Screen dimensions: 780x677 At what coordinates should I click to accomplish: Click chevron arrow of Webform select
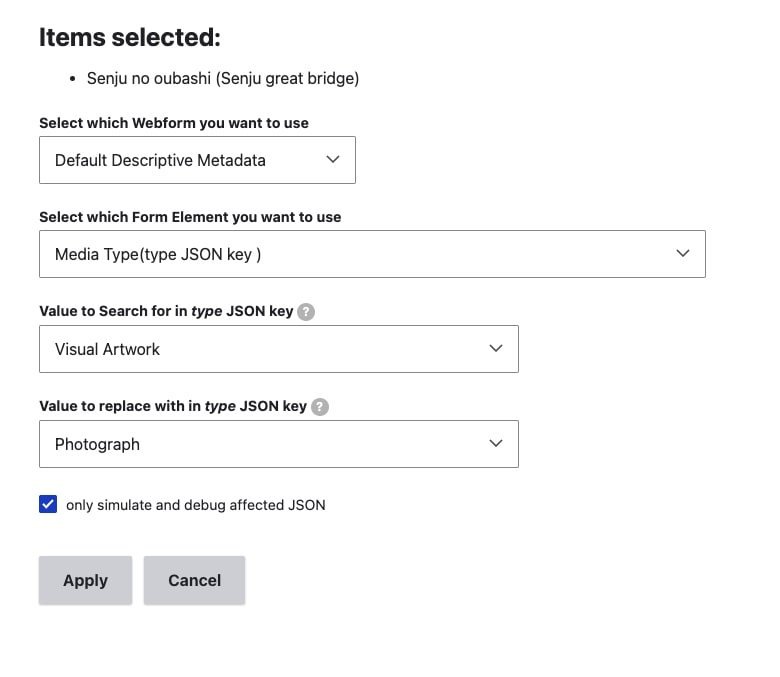(333, 160)
